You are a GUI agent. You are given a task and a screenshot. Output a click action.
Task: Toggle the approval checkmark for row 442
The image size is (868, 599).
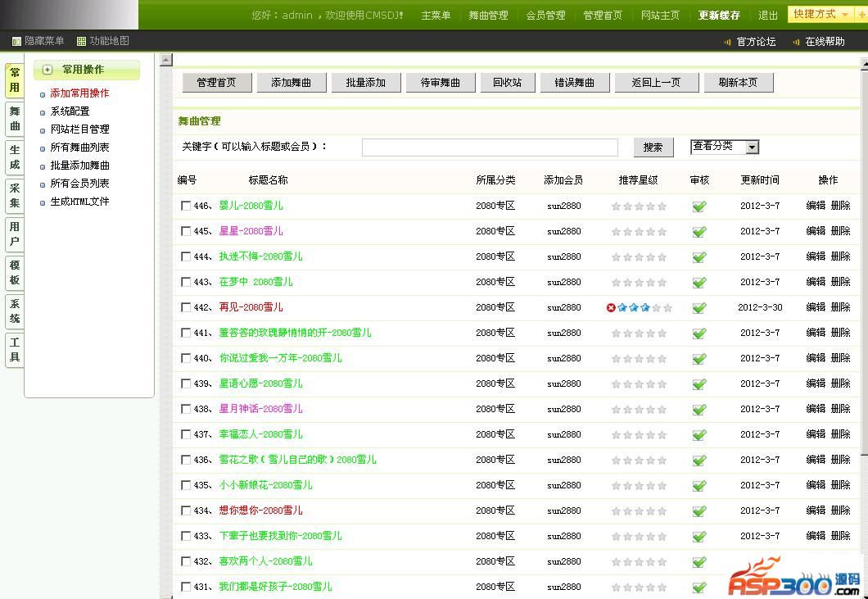(x=699, y=307)
